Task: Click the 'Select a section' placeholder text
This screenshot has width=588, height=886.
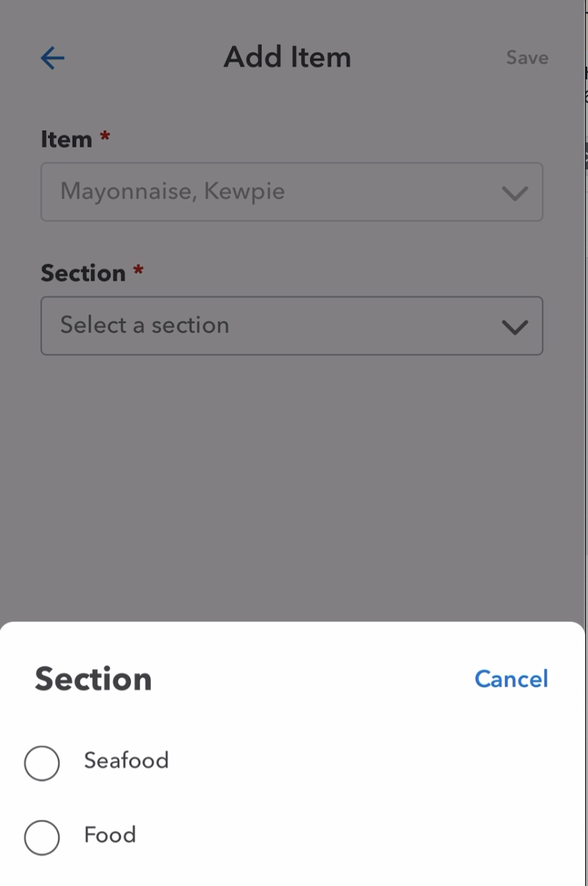Action: click(145, 325)
